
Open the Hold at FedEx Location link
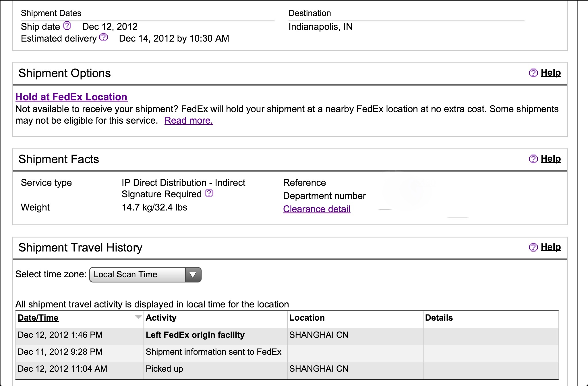pos(71,97)
